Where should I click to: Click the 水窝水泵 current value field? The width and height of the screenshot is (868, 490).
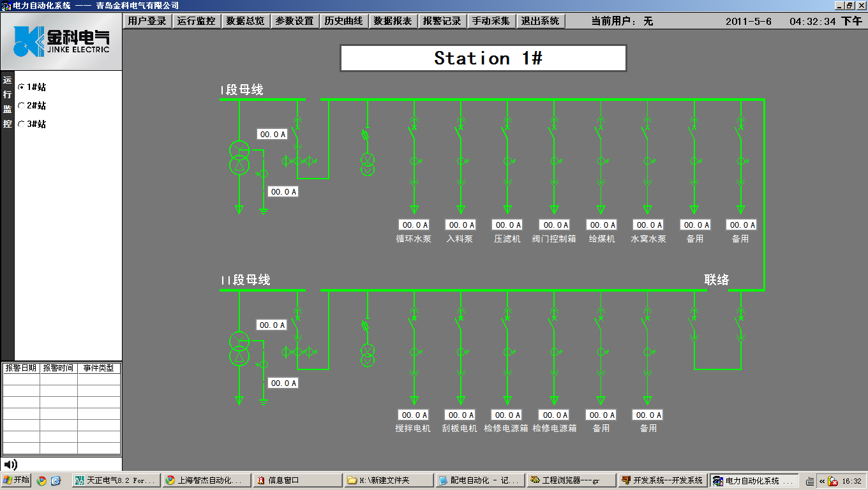[x=648, y=225]
